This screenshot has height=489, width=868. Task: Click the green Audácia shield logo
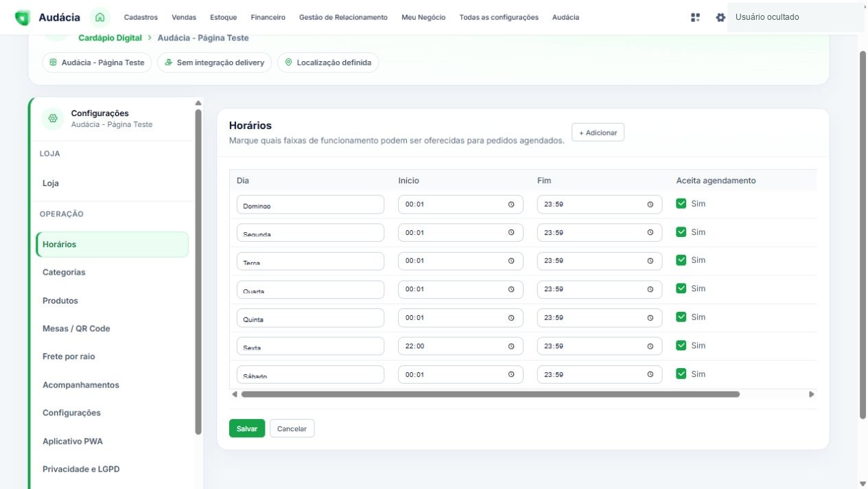click(23, 18)
